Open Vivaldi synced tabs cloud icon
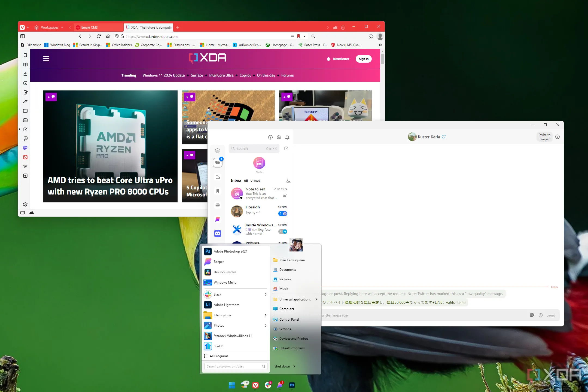 pos(335,28)
